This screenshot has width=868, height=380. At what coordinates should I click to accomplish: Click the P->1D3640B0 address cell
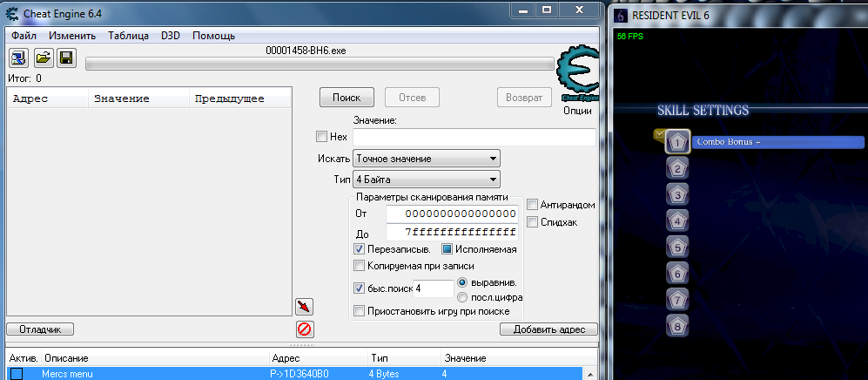pyautogui.click(x=299, y=374)
